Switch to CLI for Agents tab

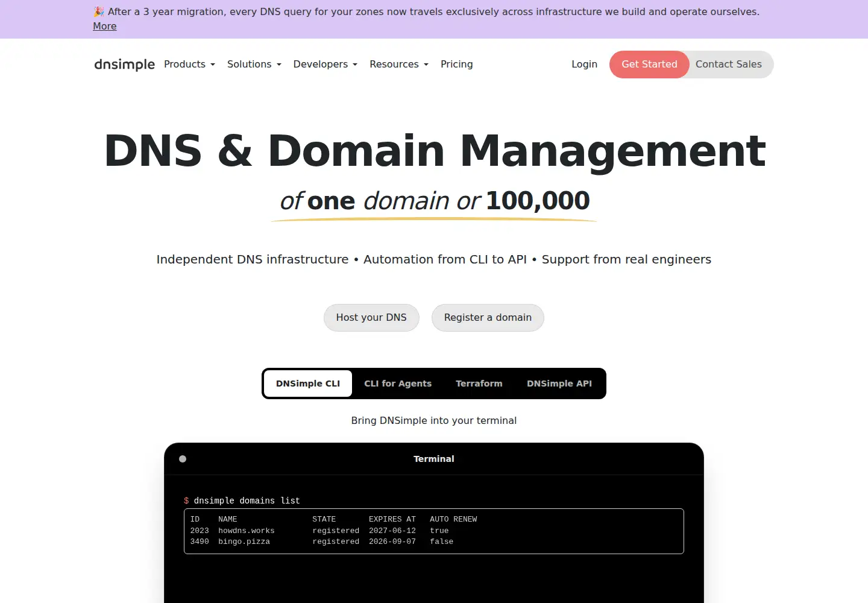(398, 384)
